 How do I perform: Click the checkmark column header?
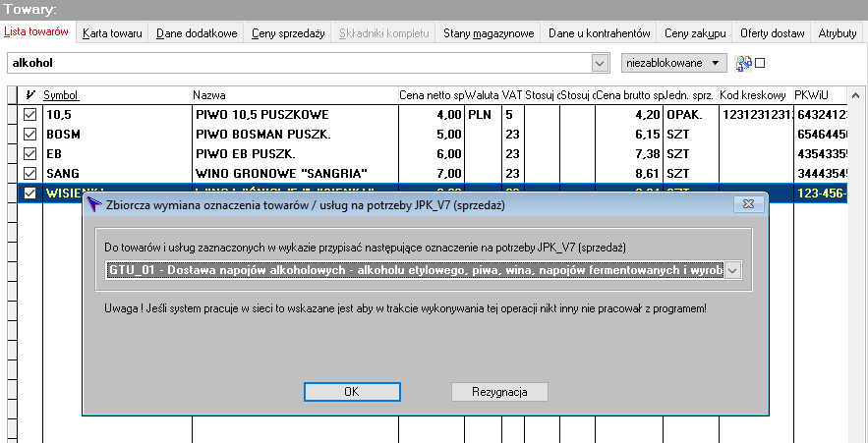click(30, 95)
